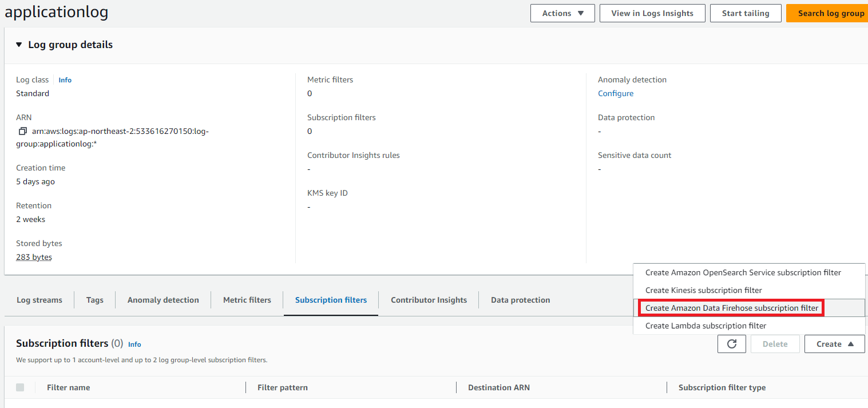Open the Tags tab
This screenshot has height=408, width=868.
point(95,300)
